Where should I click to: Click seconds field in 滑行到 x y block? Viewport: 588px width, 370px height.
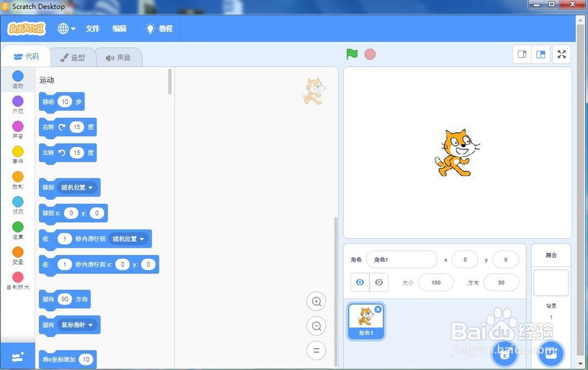(65, 264)
